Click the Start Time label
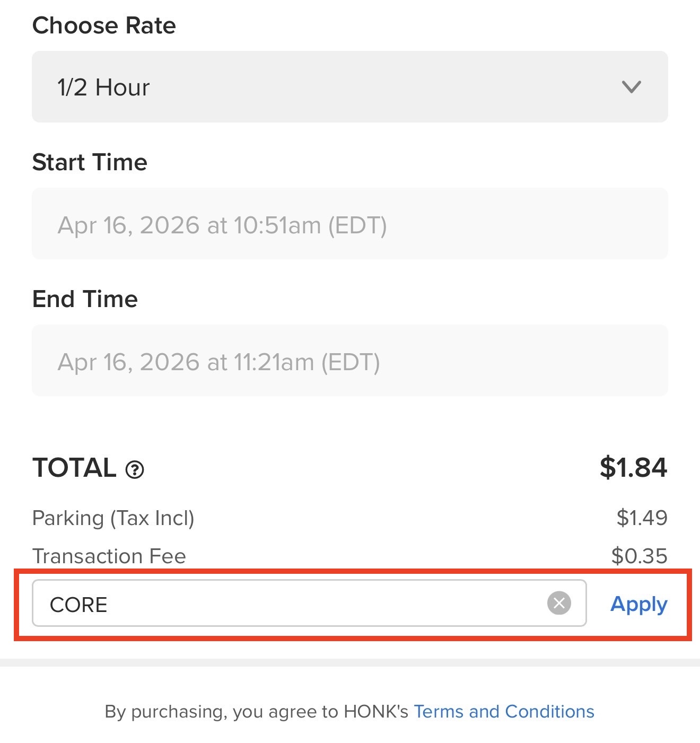Screen dimensions: 700x743 tap(90, 162)
